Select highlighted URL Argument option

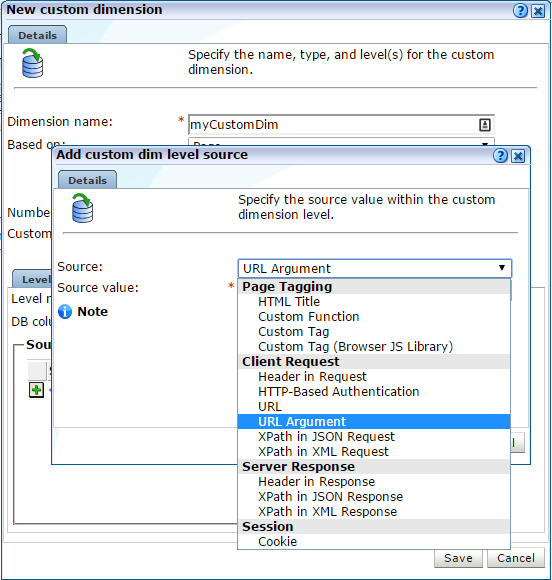(374, 422)
